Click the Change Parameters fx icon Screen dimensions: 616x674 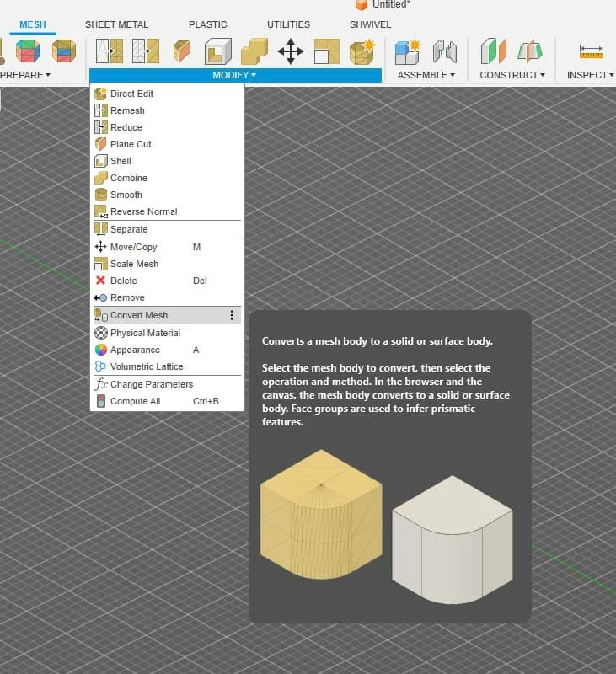pyautogui.click(x=101, y=384)
